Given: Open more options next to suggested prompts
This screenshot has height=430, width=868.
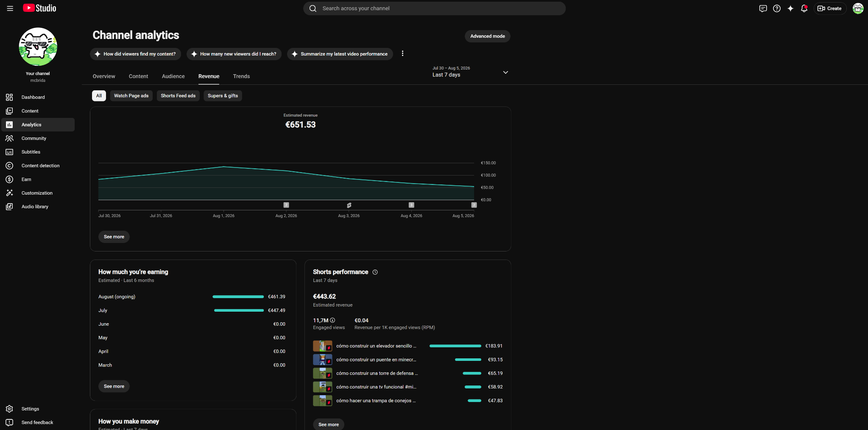Looking at the screenshot, I should [x=402, y=53].
